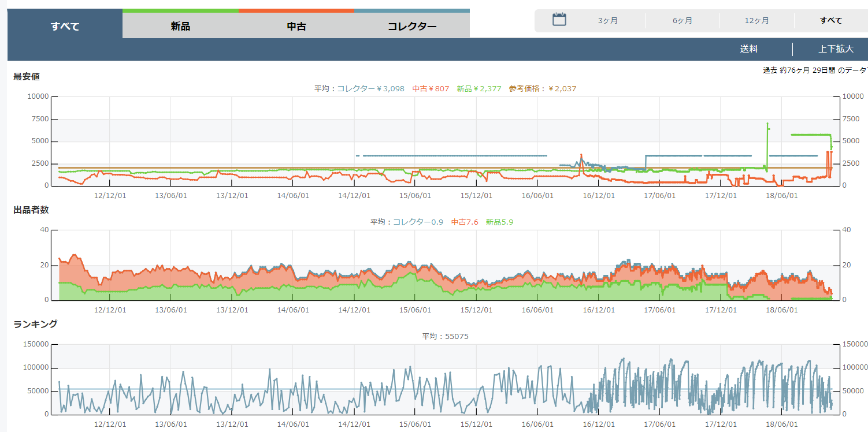Select the 12ヶ月 time range
This screenshot has width=868, height=432.
pos(757,21)
